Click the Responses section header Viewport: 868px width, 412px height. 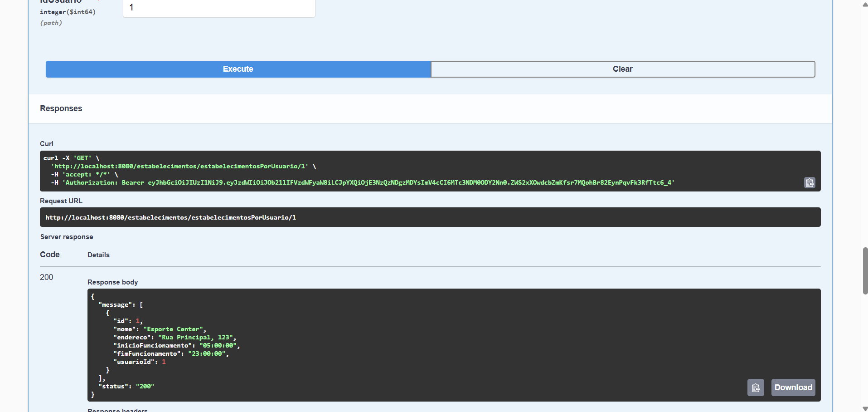point(61,108)
